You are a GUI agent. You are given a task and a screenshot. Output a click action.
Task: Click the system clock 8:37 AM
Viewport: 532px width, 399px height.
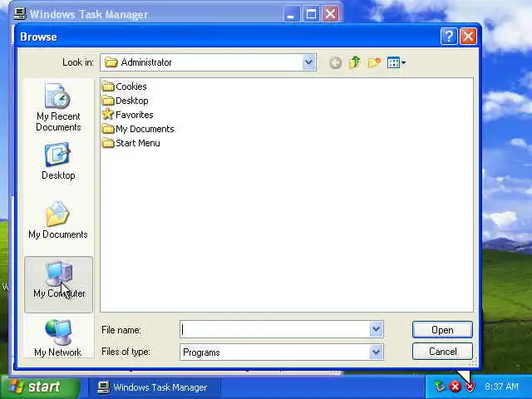[501, 387]
